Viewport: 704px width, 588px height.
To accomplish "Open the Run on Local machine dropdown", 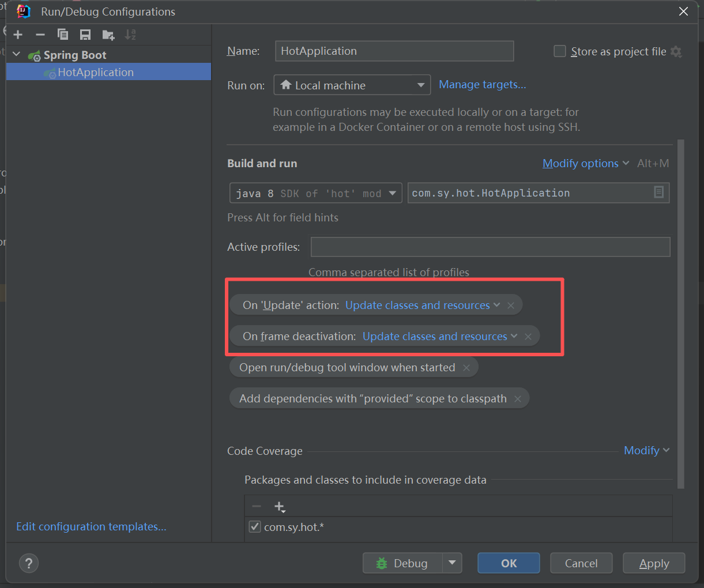I will (352, 85).
